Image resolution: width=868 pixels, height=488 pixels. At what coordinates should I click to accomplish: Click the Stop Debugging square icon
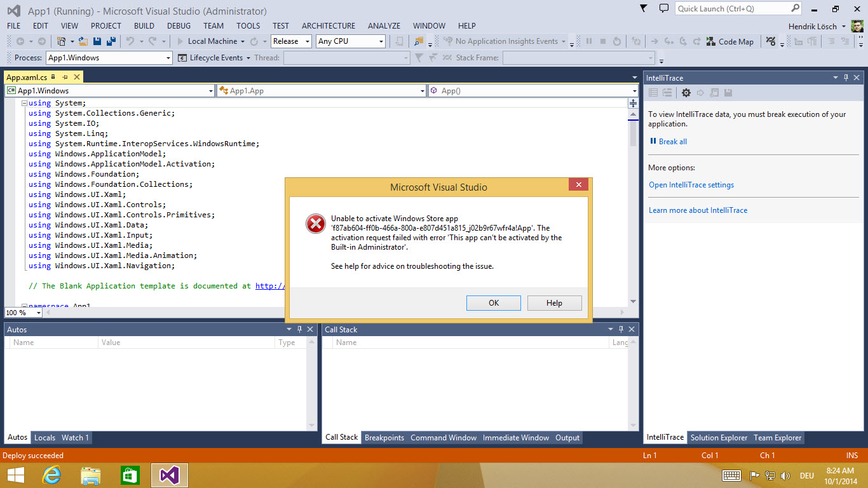(603, 41)
